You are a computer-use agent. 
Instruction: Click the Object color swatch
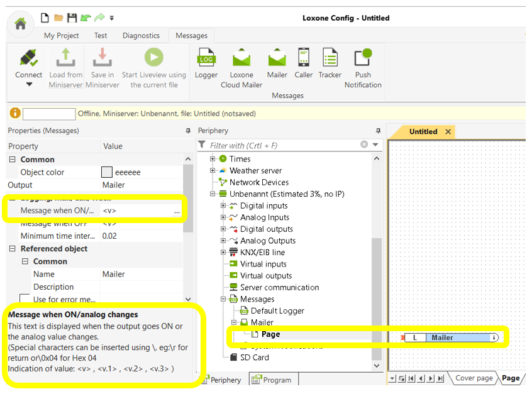pyautogui.click(x=107, y=172)
